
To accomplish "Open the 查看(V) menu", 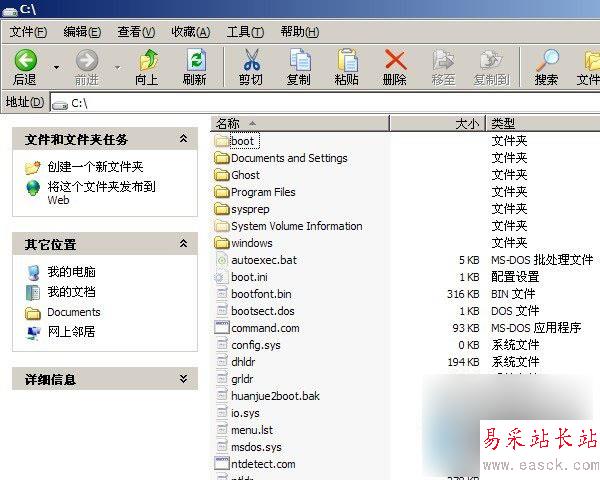I will pyautogui.click(x=136, y=32).
